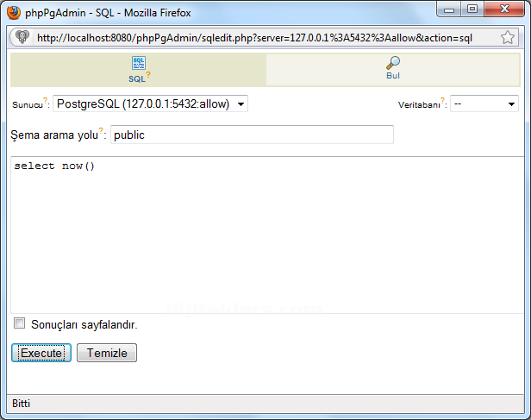This screenshot has height=420, width=531.
Task: Clear the query with Temizle button
Action: pos(107,353)
